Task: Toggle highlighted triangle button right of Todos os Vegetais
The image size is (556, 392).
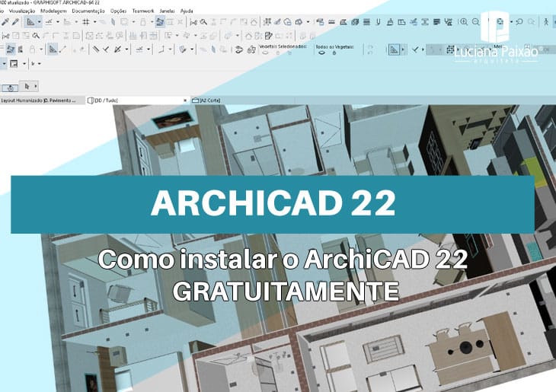Action: (394, 49)
